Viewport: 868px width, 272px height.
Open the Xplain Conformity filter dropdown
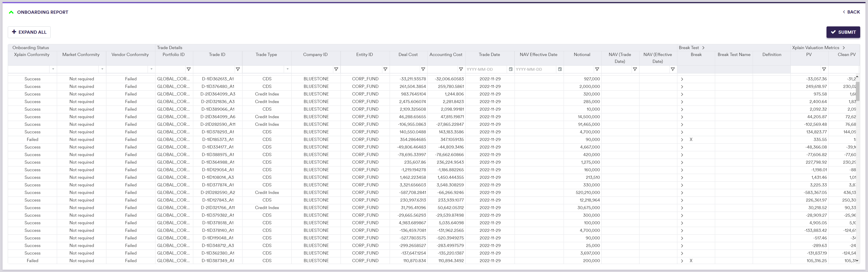tap(53, 69)
